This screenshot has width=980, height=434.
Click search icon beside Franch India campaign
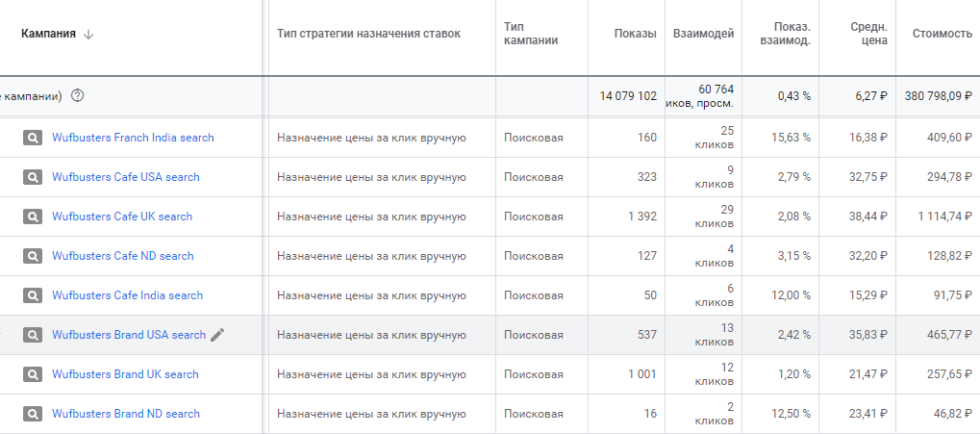(34, 138)
